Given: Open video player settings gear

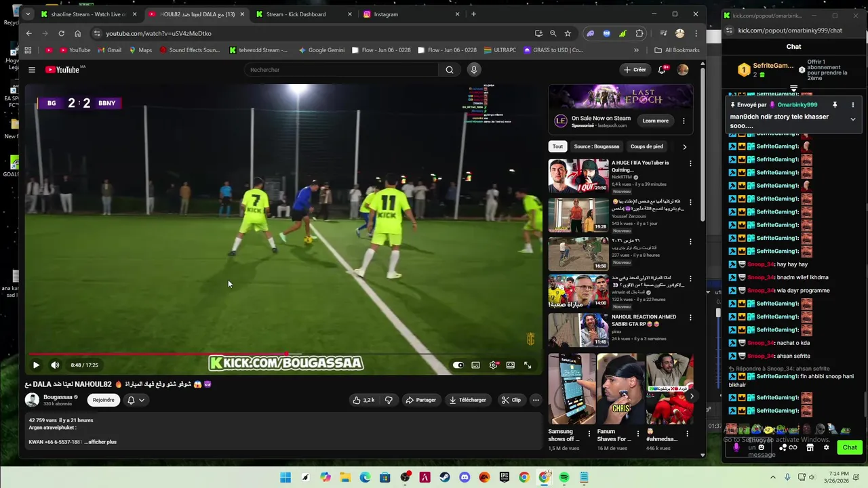Looking at the screenshot, I should (493, 365).
